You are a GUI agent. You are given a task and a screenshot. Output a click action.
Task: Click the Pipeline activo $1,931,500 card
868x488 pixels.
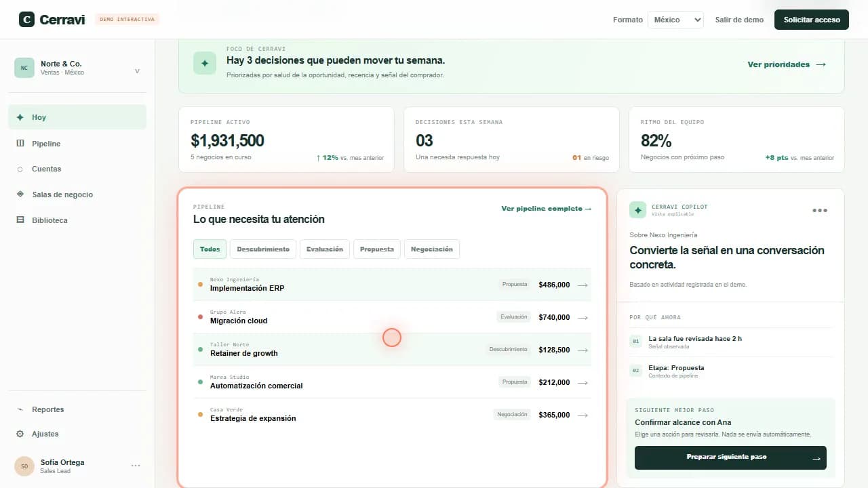[x=286, y=139]
